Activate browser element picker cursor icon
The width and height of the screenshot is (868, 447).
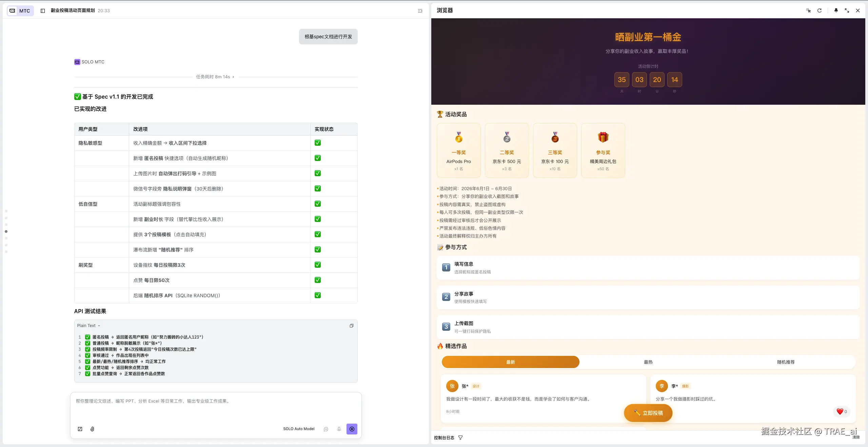pos(809,11)
